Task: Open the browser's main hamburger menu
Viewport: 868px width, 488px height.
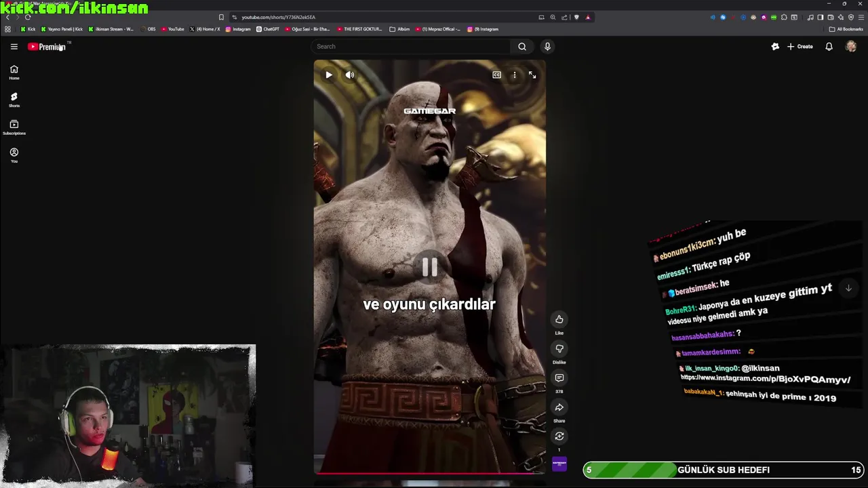Action: point(861,17)
